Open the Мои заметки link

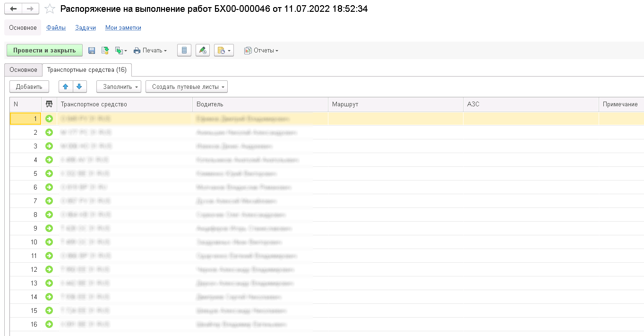[123, 28]
